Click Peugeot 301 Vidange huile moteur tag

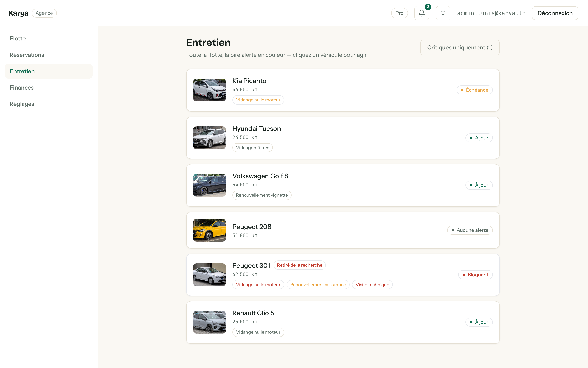tap(258, 285)
